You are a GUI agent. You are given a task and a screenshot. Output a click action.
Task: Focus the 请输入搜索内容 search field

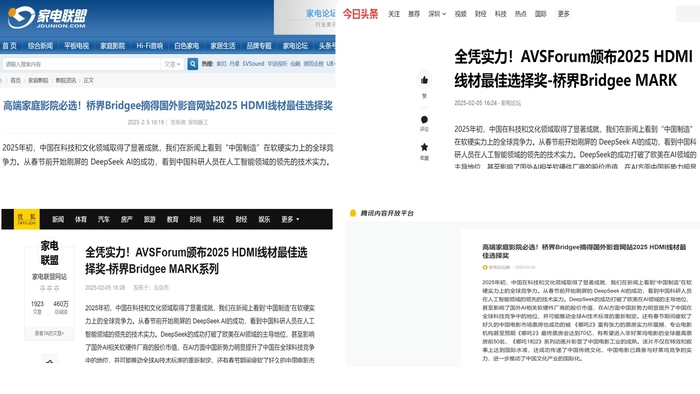tap(81, 64)
